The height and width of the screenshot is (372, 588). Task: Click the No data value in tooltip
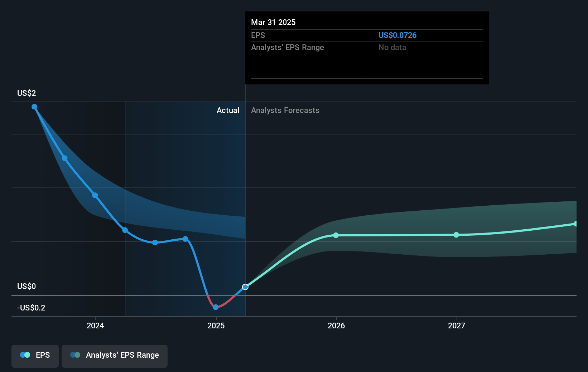pyautogui.click(x=392, y=47)
